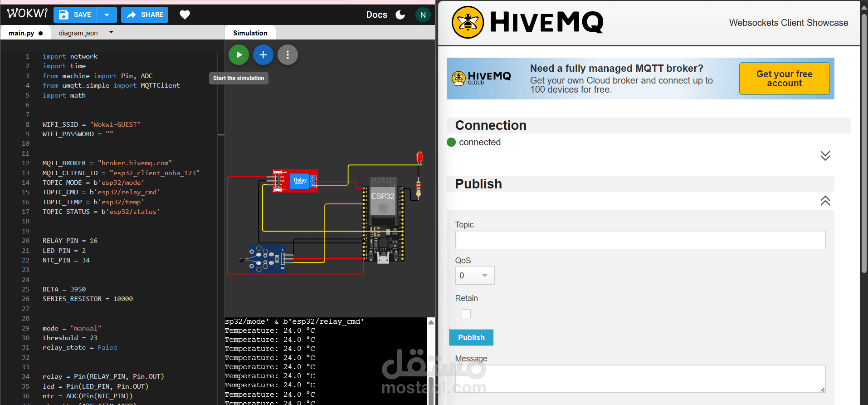
Task: Select the Simulation tab
Action: [250, 33]
